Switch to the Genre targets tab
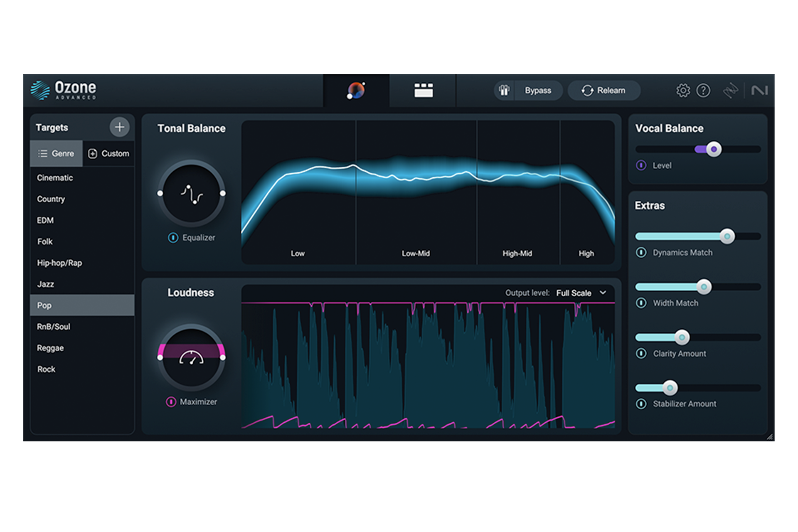 [56, 153]
